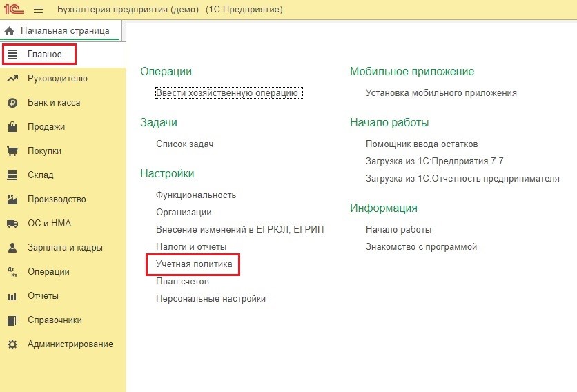Click the gear icon for Администрирование
Image resolution: width=577 pixels, height=392 pixels.
[12, 344]
